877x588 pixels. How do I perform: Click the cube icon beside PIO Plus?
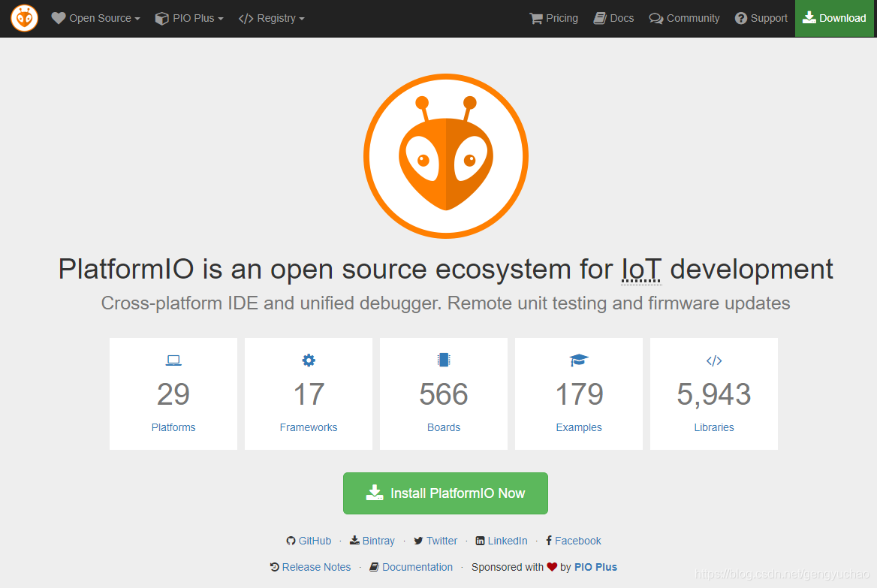coord(161,19)
